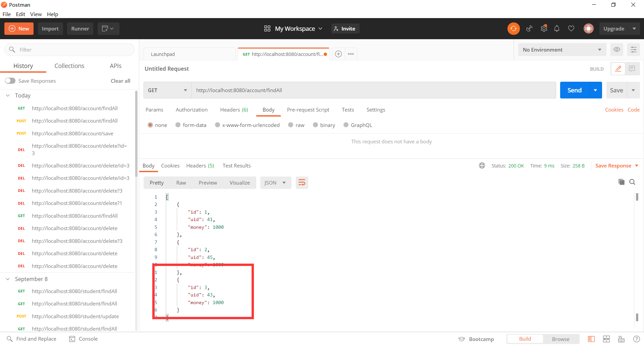Select the form-data body radio
644x345 pixels.
(x=178, y=125)
